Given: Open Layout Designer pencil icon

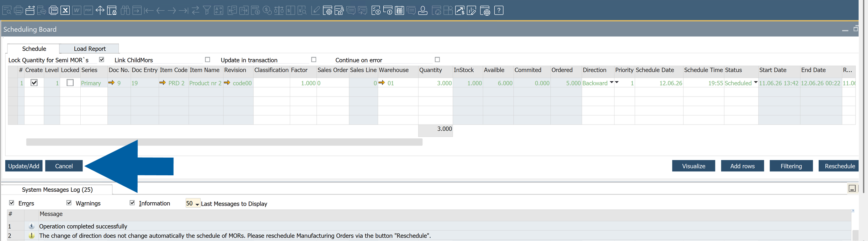Looking at the screenshot, I should click(x=315, y=11).
